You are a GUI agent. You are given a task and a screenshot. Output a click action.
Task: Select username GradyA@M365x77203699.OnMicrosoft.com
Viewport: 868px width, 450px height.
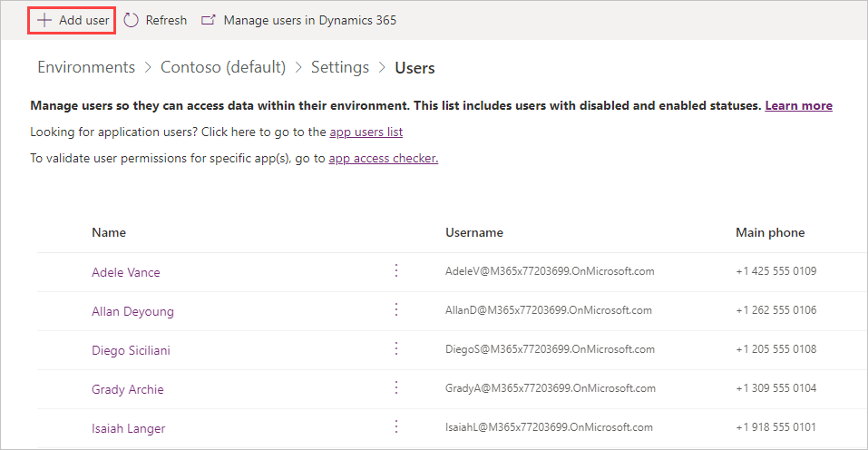pyautogui.click(x=551, y=388)
